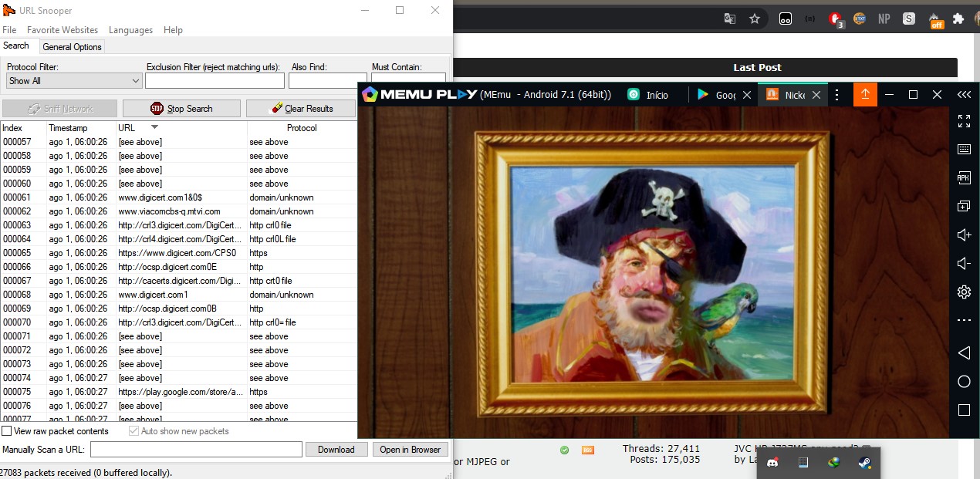This screenshot has height=479, width=980.
Task: Click the S extension icon in browser
Action: 909,19
